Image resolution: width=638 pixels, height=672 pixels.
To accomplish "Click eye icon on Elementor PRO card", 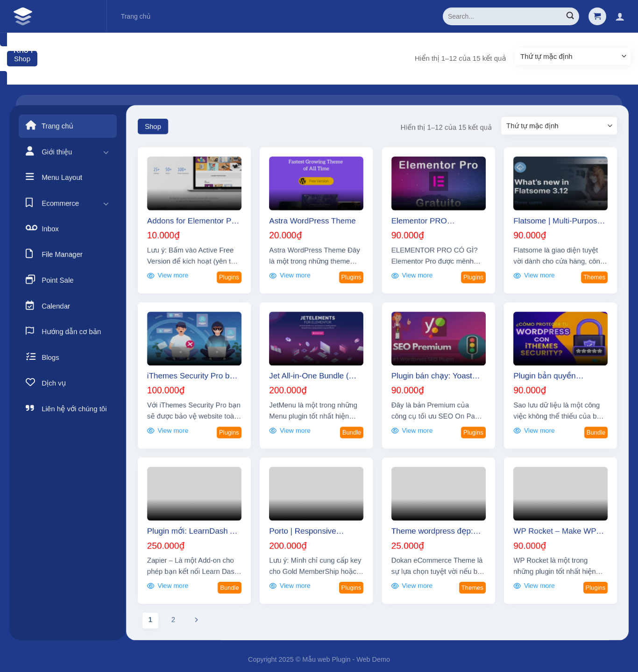I will (x=395, y=276).
